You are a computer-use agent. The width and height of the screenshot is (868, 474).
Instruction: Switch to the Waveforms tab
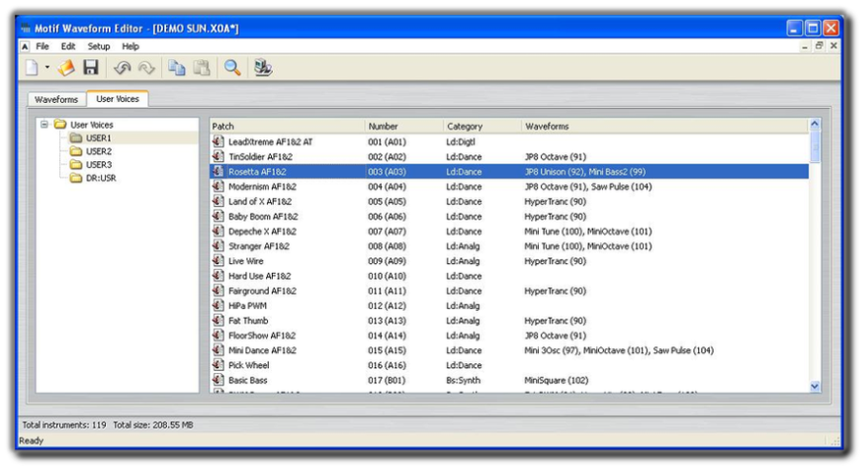56,99
